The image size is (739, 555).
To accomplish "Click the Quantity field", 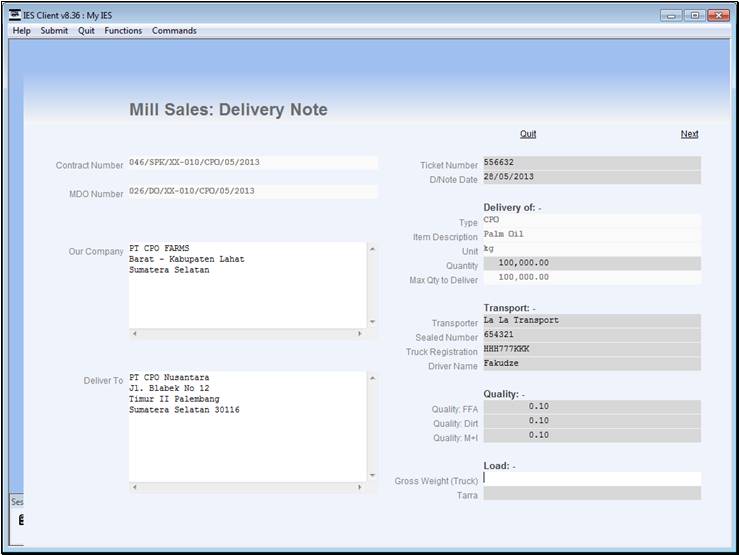I will (x=592, y=263).
